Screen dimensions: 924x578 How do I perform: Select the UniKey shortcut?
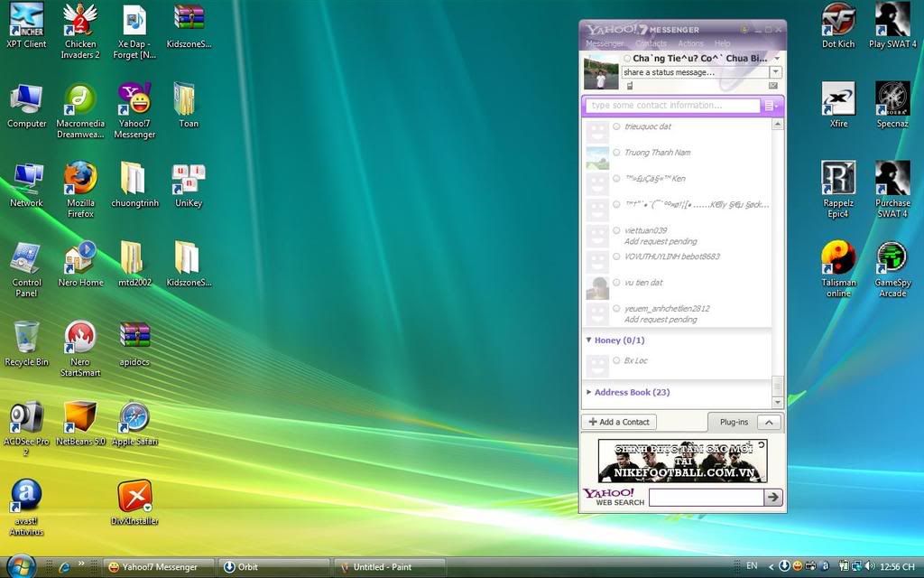pos(189,186)
